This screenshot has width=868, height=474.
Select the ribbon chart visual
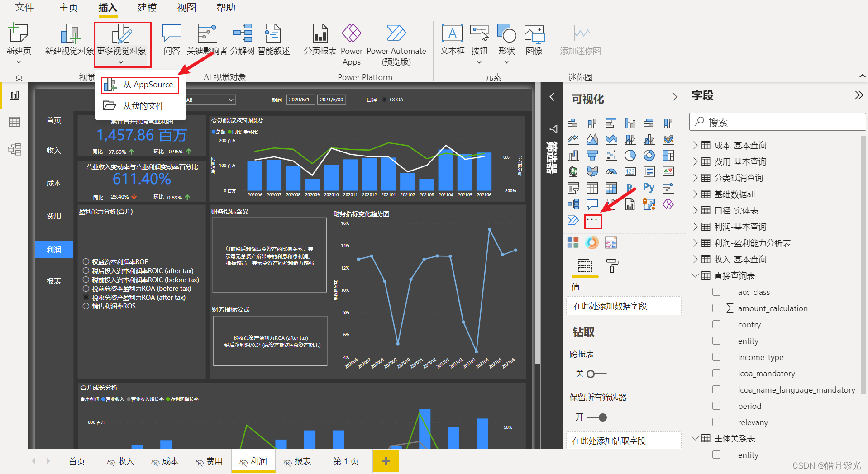pos(668,139)
